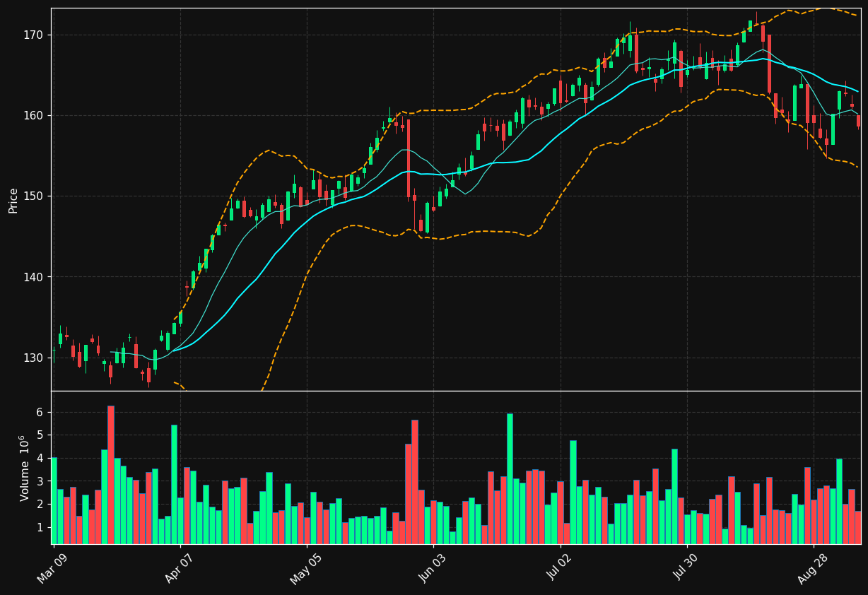Click the 150 price axis label
The width and height of the screenshot is (868, 595).
point(34,196)
